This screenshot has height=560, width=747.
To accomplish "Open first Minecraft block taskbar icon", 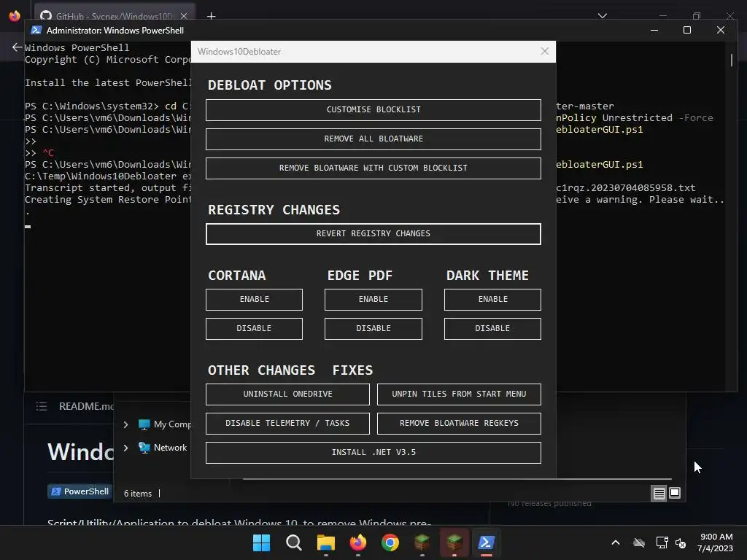I will tap(422, 542).
